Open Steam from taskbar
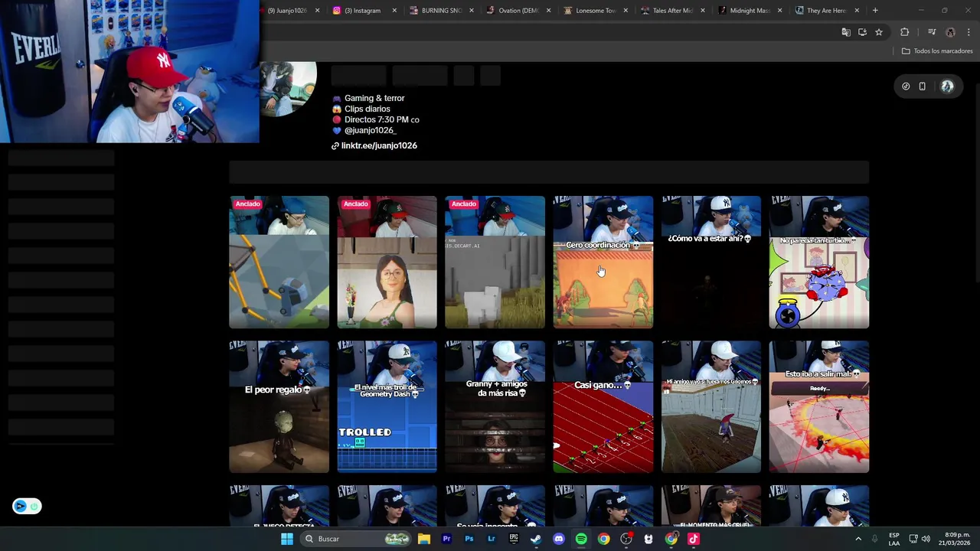Image resolution: width=980 pixels, height=551 pixels. pos(536,539)
